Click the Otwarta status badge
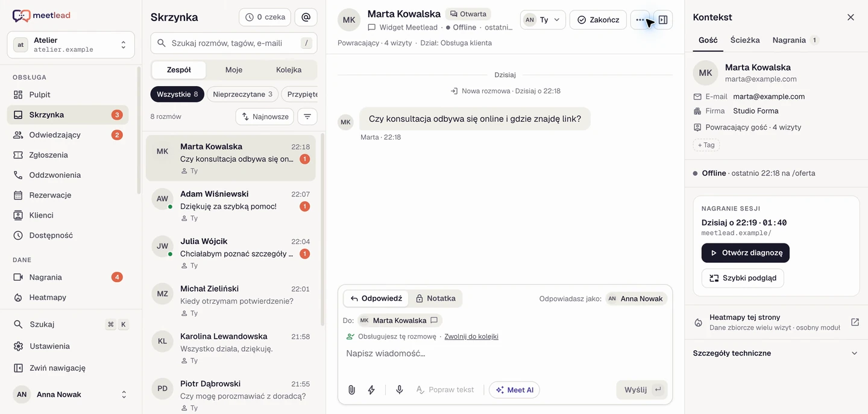Viewport: 868px width, 414px height. (468, 14)
